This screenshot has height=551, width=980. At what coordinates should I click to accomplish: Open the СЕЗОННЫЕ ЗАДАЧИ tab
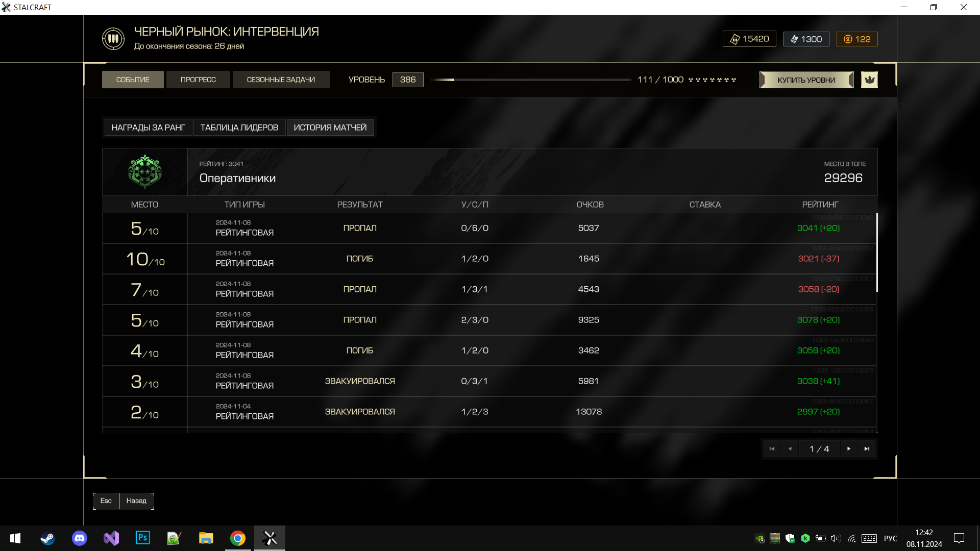point(281,80)
